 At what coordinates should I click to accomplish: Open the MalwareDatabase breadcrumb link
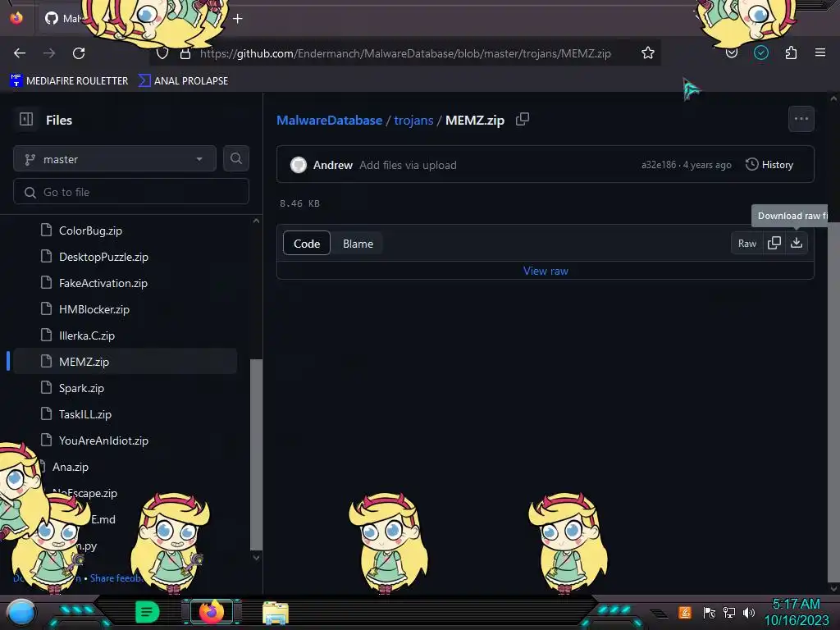tap(330, 120)
